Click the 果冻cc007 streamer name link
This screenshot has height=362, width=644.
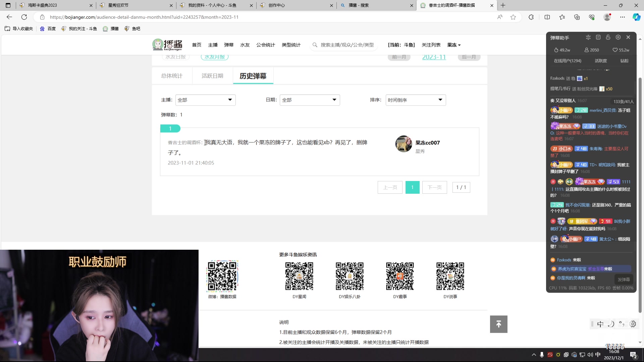[427, 143]
